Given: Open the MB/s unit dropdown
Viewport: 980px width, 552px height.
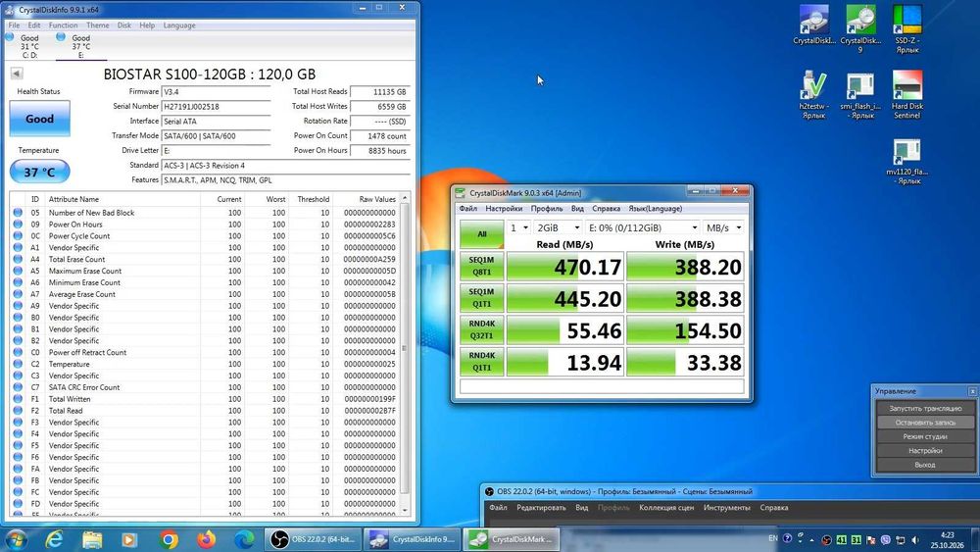Looking at the screenshot, I should tap(723, 227).
